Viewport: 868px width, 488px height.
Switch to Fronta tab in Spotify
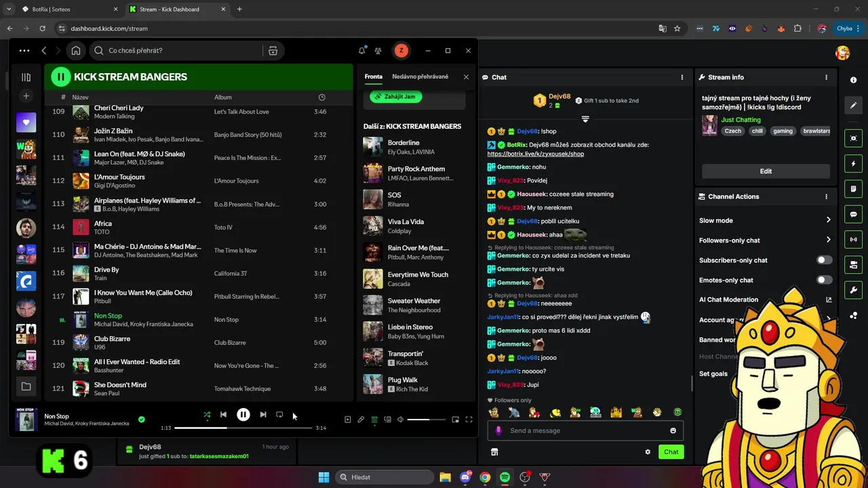point(374,77)
